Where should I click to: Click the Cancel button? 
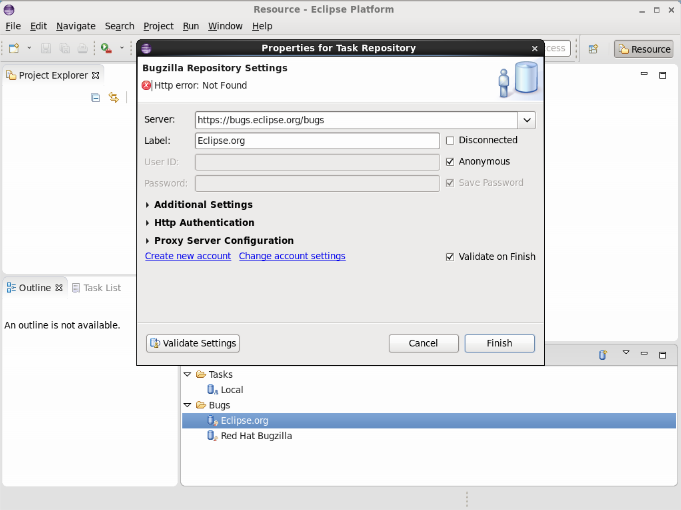pyautogui.click(x=423, y=343)
